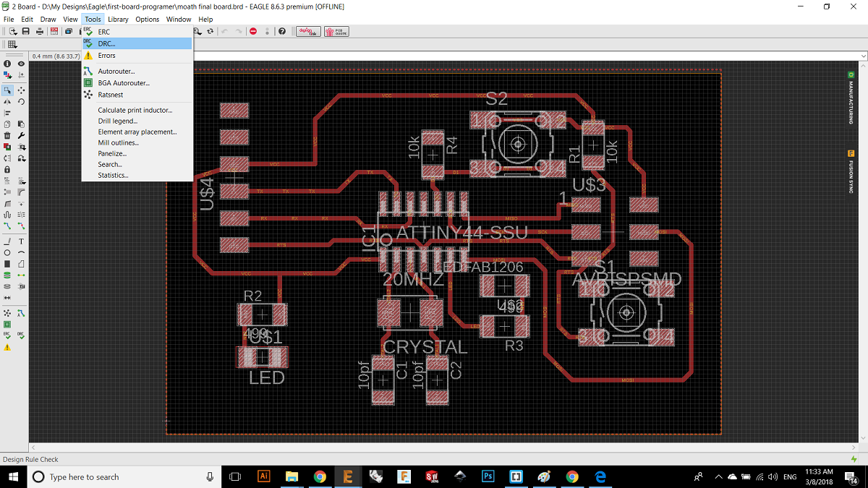This screenshot has width=868, height=488.
Task: Select the Delete (trash) tool
Action: 7,135
